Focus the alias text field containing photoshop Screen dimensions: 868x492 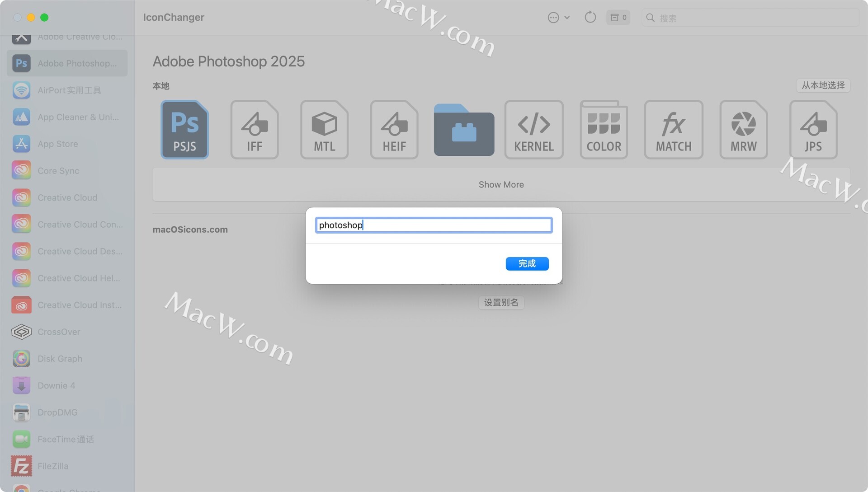pos(434,225)
